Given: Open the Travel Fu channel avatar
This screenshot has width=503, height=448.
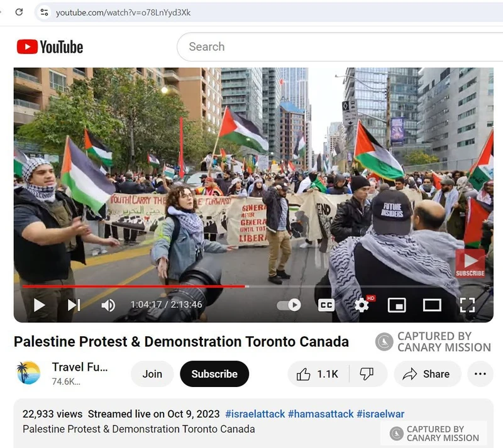Looking at the screenshot, I should (28, 373).
